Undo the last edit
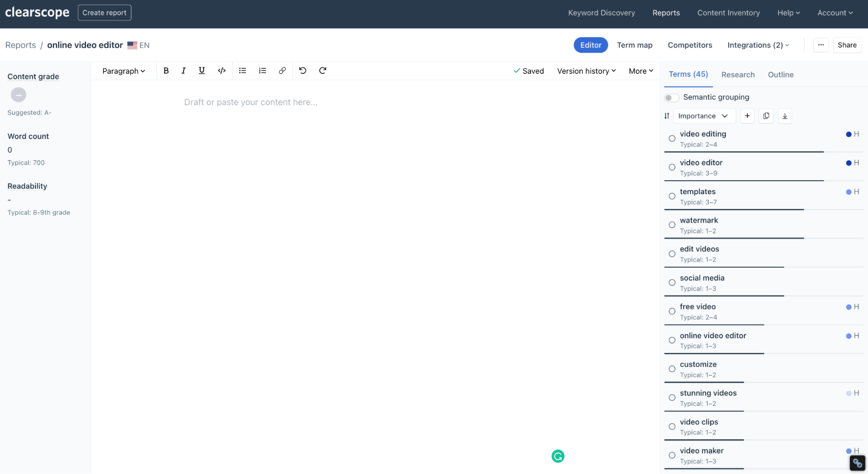 (303, 70)
